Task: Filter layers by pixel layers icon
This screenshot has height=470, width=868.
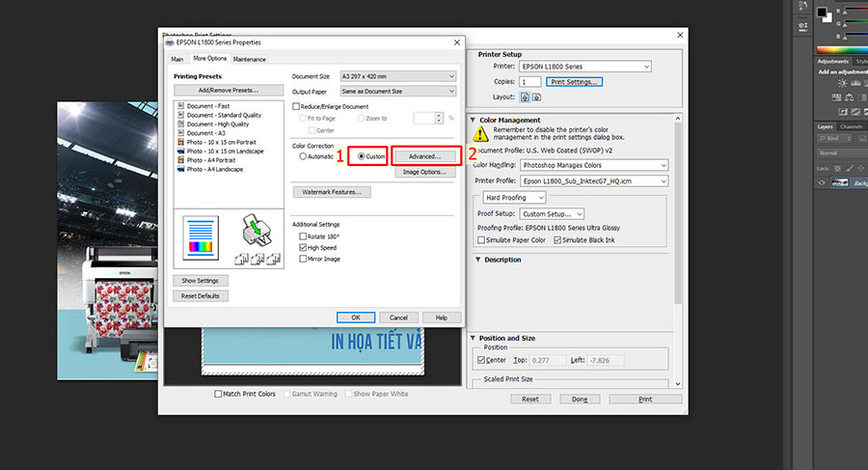Action: (x=863, y=138)
